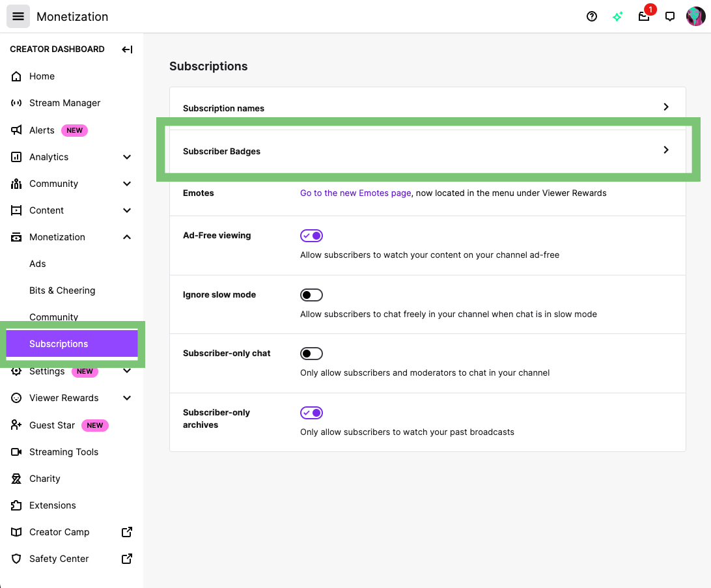Click the Analytics chart icon
This screenshot has width=711, height=588.
(16, 157)
